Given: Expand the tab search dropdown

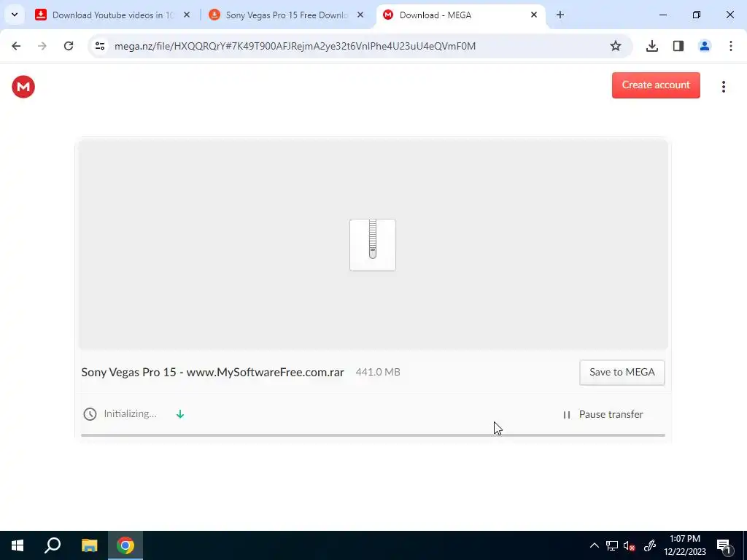Looking at the screenshot, I should point(15,15).
